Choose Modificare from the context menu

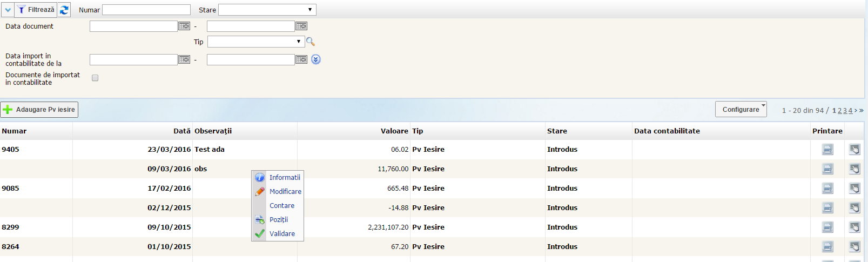coord(285,191)
